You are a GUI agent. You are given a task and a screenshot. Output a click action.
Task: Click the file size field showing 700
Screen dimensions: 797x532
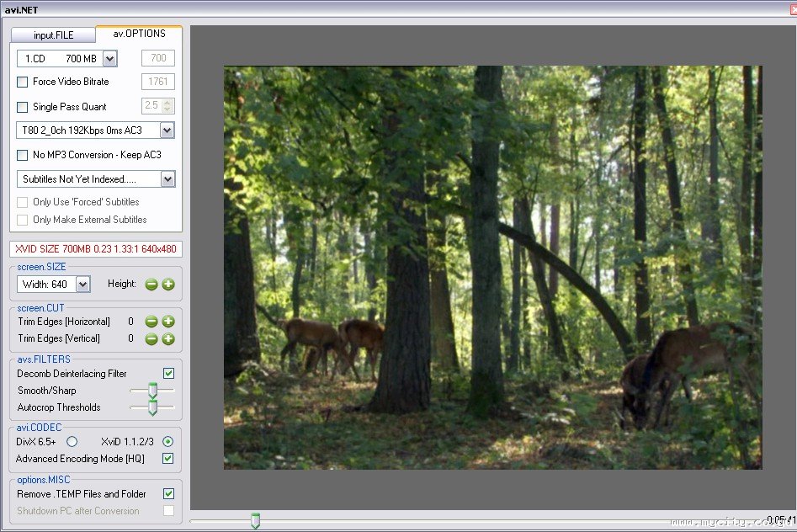[158, 58]
